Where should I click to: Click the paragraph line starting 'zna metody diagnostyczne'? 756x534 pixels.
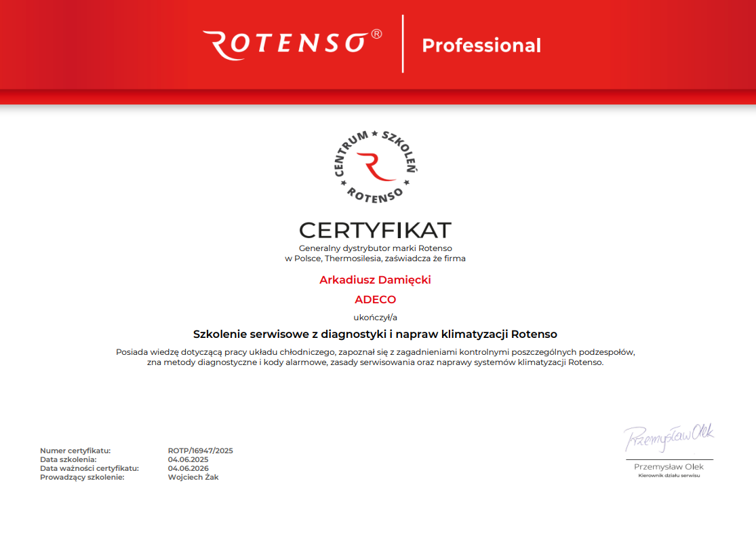375,362
